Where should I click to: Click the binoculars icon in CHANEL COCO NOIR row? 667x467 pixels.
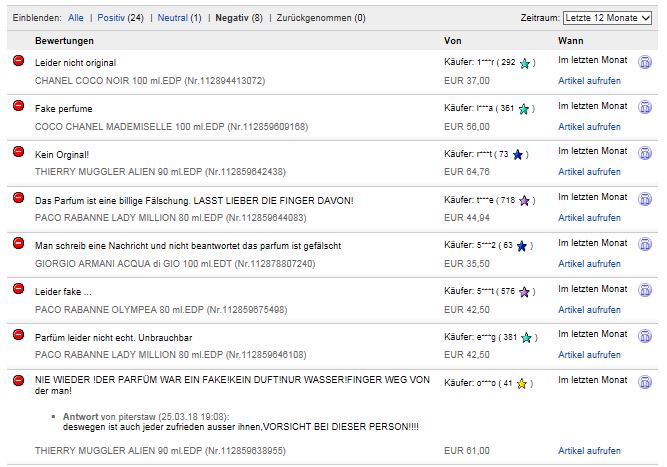click(645, 62)
